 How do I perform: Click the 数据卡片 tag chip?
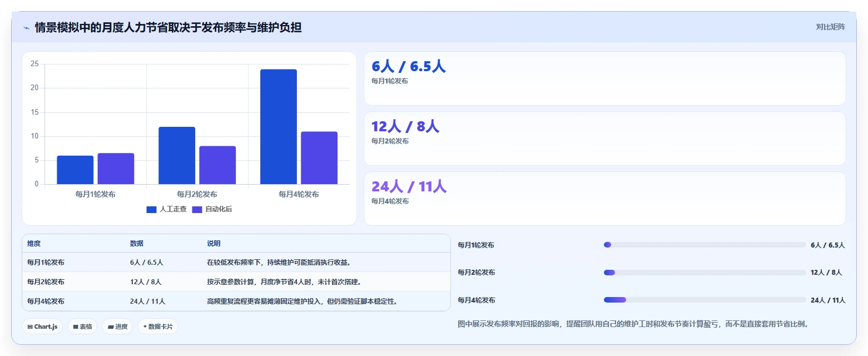(158, 327)
